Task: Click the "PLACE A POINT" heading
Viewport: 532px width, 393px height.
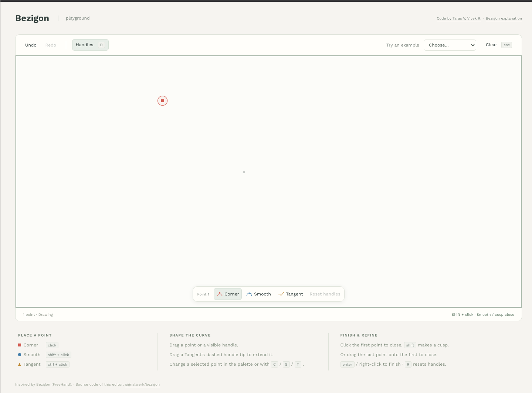Action: (x=35, y=335)
